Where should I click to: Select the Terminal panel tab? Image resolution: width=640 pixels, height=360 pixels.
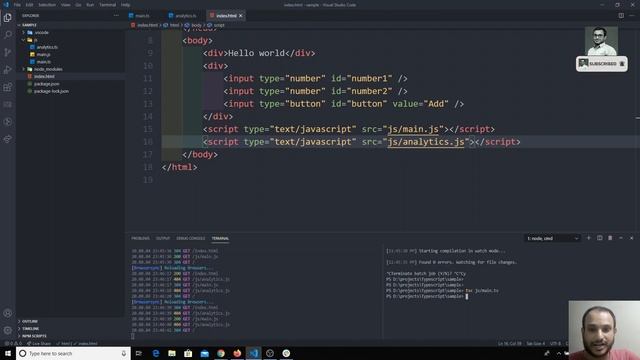tap(220, 238)
